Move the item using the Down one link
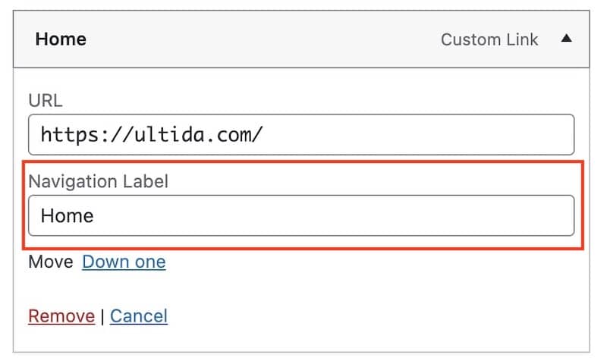The width and height of the screenshot is (607, 364). tap(124, 262)
